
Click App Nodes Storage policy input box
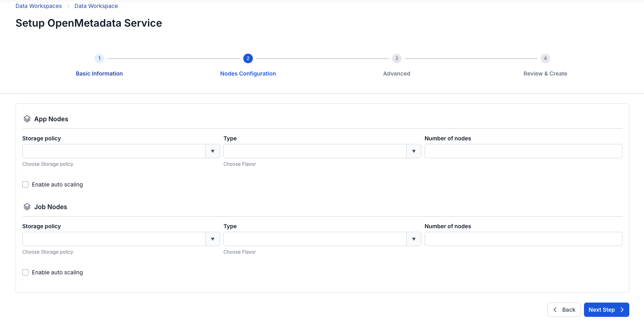coord(114,151)
